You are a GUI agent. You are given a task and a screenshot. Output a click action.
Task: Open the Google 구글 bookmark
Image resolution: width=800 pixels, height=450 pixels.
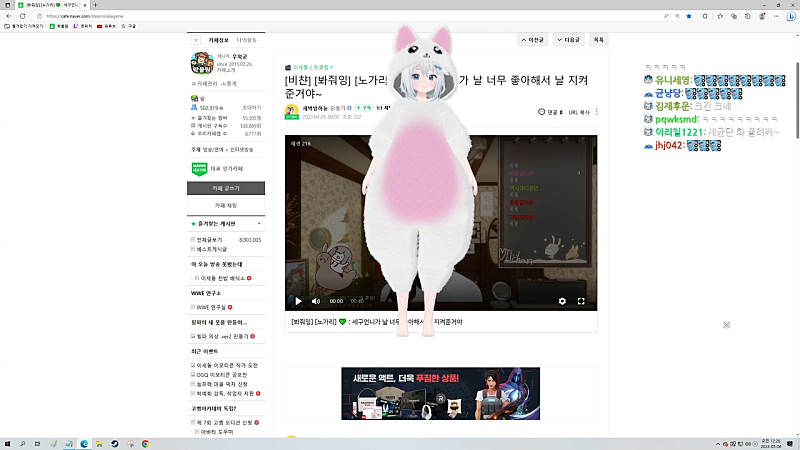tap(129, 26)
